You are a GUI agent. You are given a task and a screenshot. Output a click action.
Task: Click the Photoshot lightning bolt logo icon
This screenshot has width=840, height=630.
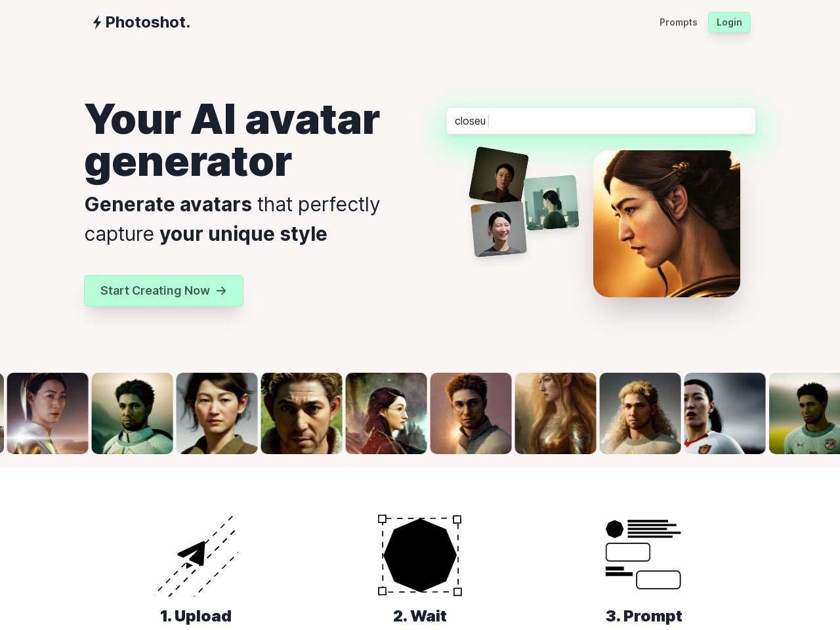97,22
